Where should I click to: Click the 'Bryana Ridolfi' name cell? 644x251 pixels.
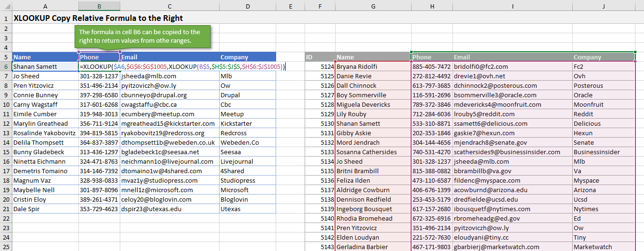373,67
